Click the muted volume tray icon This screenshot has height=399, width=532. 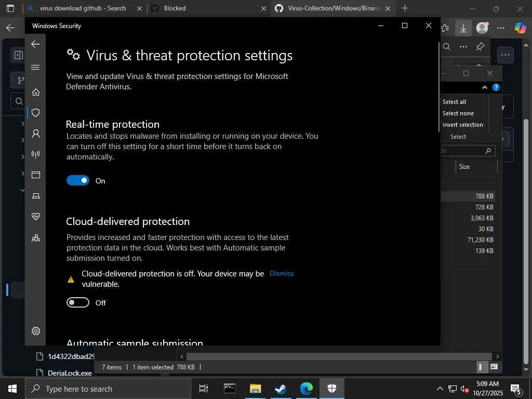click(465, 389)
